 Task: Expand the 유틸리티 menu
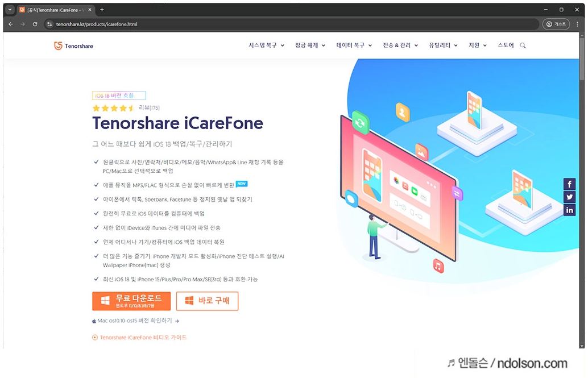(x=443, y=45)
